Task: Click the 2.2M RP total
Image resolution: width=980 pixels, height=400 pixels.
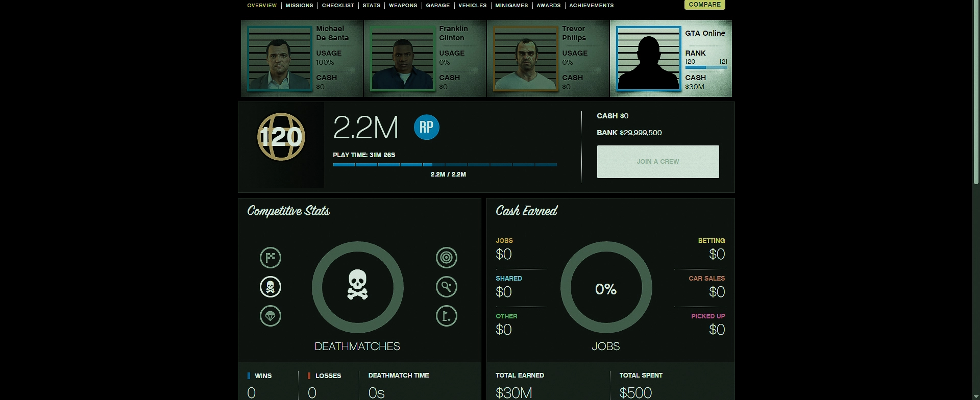Action: pos(365,128)
